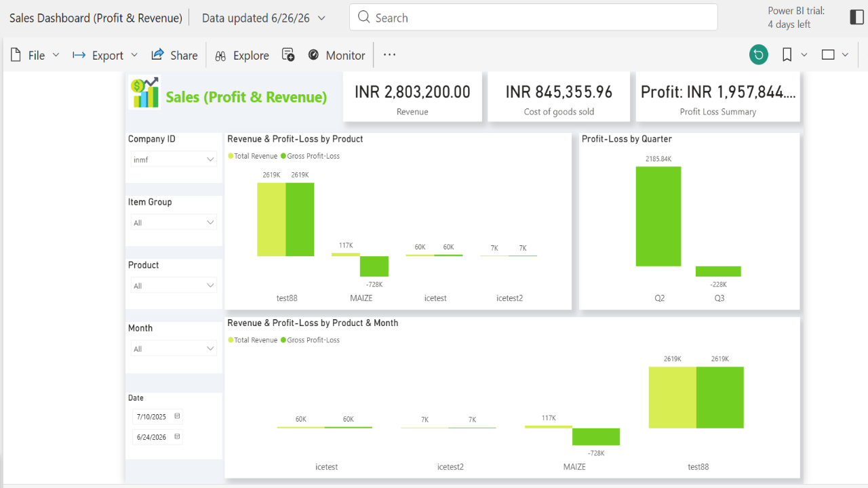Click the view layout rectangle icon
The image size is (868, 488).
coord(828,55)
